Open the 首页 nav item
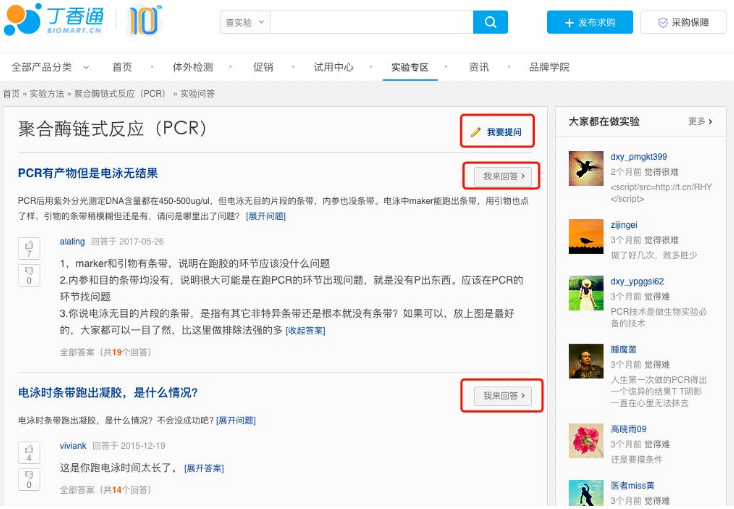This screenshot has width=734, height=509. pyautogui.click(x=122, y=67)
